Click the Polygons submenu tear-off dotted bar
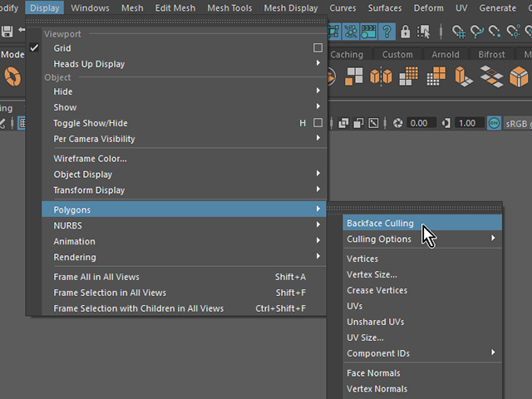 (414, 208)
